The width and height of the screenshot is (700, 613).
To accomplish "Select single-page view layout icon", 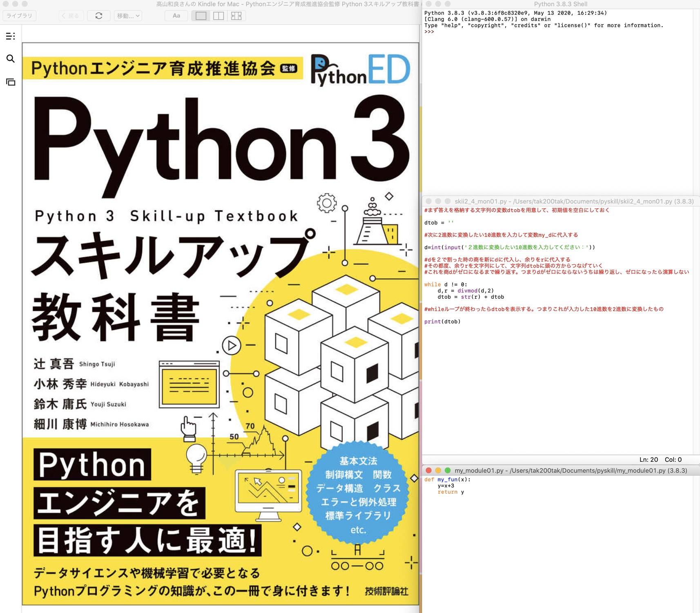I will (x=201, y=16).
